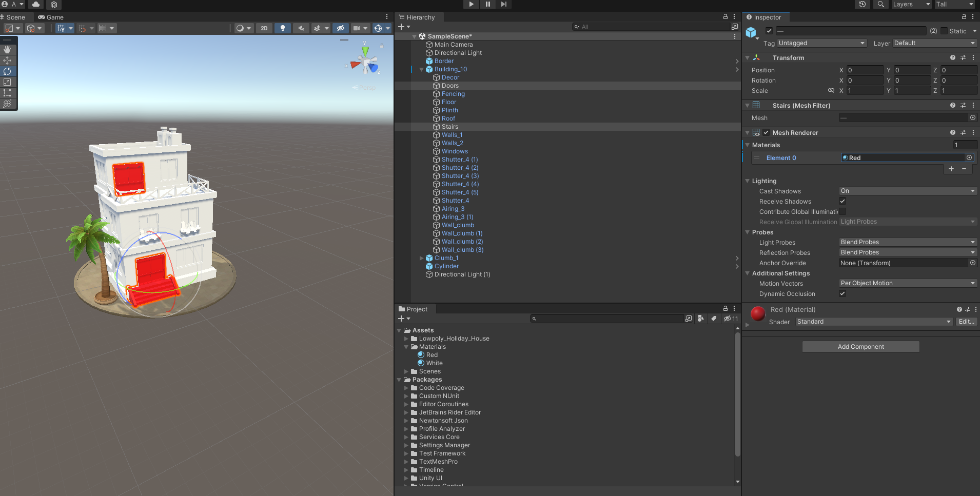Open the Undo History icon
The width and height of the screenshot is (980, 496).
pyautogui.click(x=863, y=4)
